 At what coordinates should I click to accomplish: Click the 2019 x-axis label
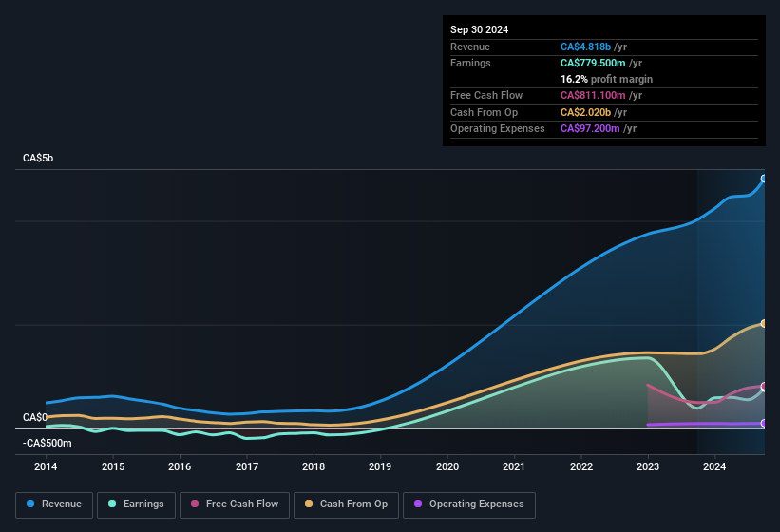[x=380, y=466]
